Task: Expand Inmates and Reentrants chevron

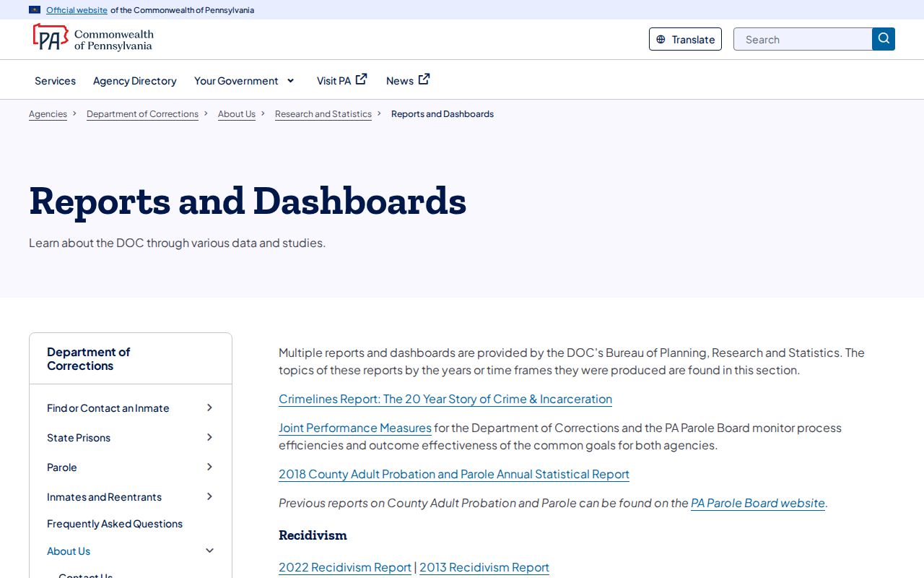Action: point(209,496)
